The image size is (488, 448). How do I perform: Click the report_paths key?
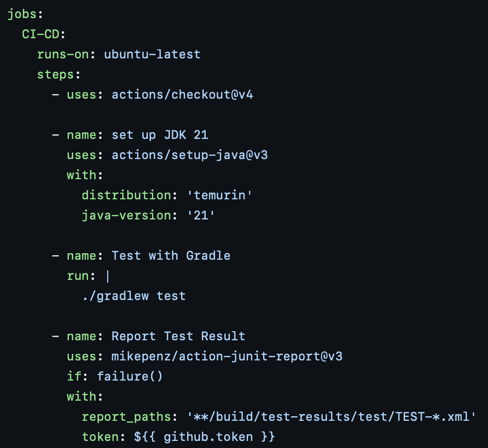click(x=126, y=417)
